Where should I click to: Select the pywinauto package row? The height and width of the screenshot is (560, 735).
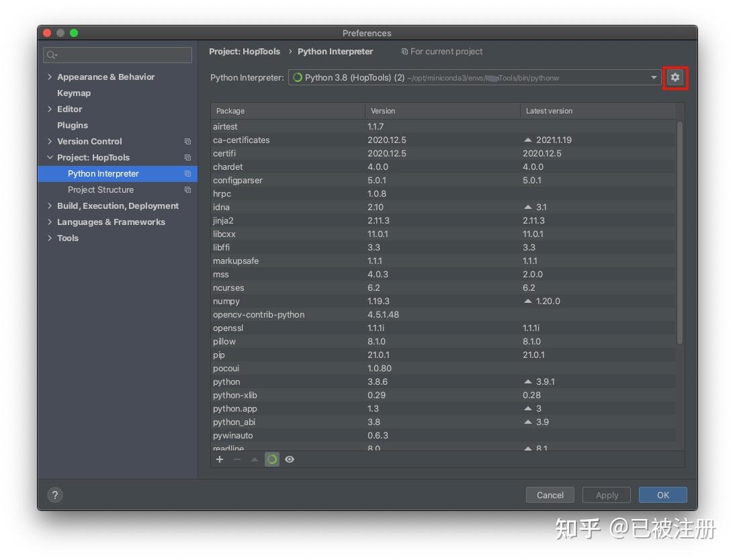443,435
